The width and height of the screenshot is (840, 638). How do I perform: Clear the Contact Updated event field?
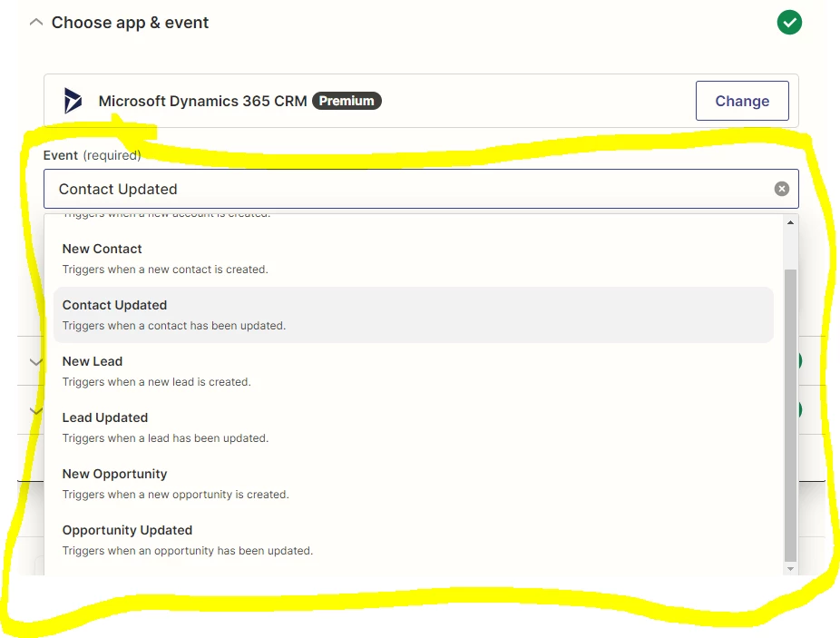(782, 189)
